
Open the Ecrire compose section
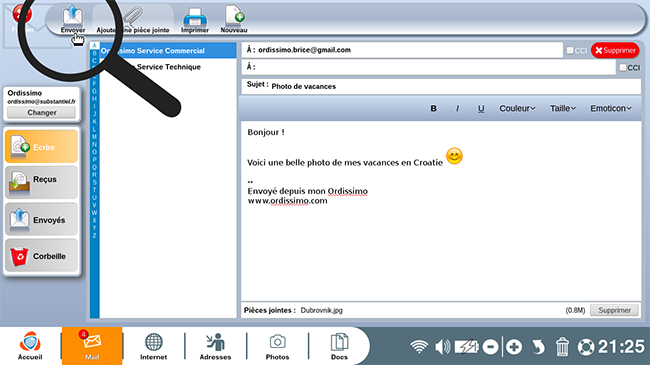coord(41,146)
